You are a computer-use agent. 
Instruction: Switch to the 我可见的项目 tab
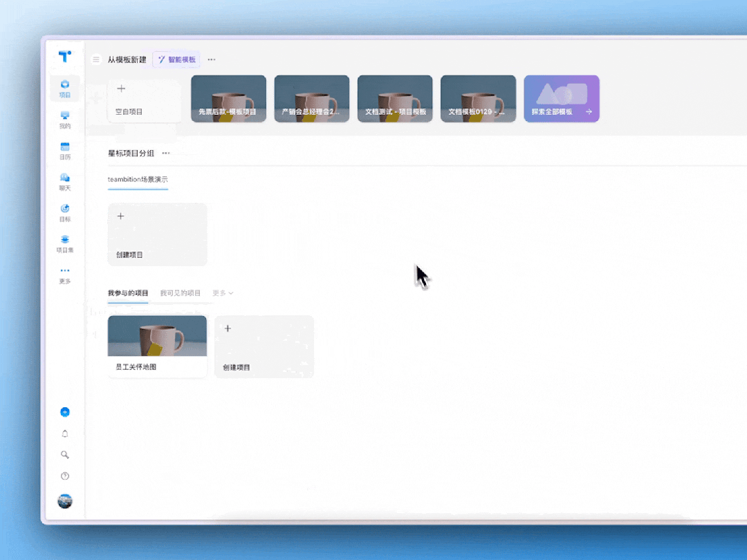coord(180,293)
